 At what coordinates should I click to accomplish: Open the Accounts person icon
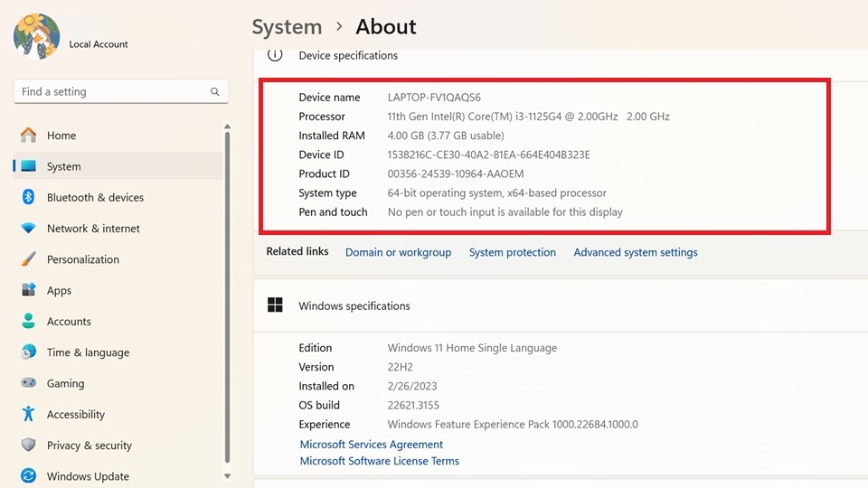tap(28, 321)
